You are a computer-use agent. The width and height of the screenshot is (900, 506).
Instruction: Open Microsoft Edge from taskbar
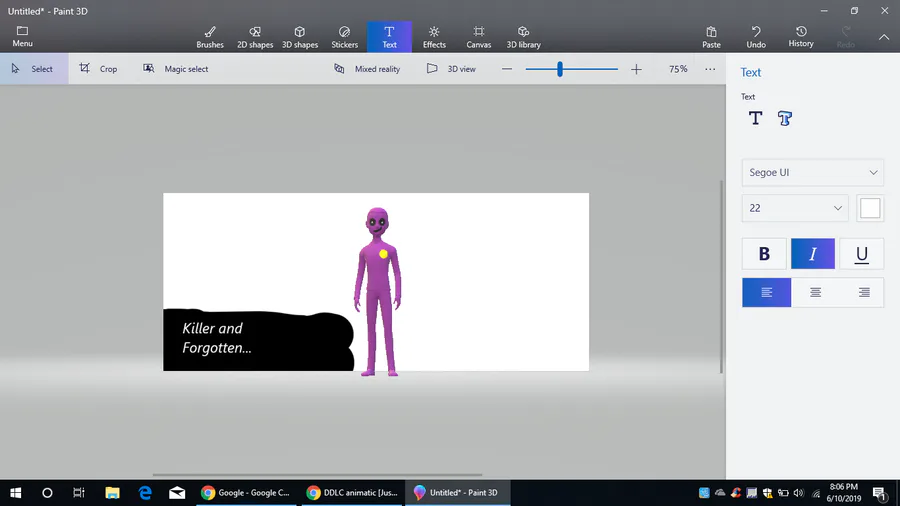point(145,493)
